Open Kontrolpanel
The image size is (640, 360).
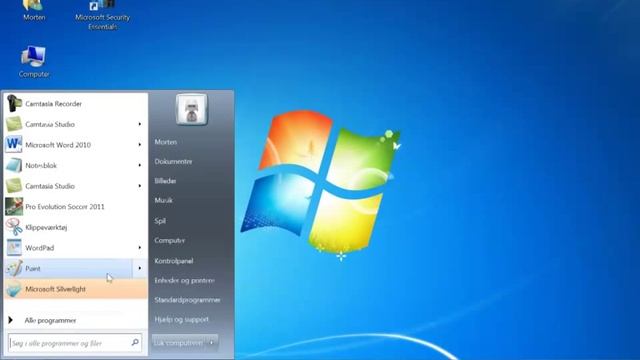[173, 261]
